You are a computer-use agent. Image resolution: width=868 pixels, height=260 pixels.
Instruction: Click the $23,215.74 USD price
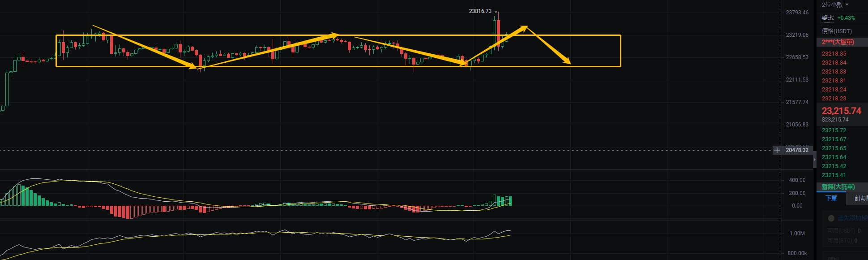[835, 120]
